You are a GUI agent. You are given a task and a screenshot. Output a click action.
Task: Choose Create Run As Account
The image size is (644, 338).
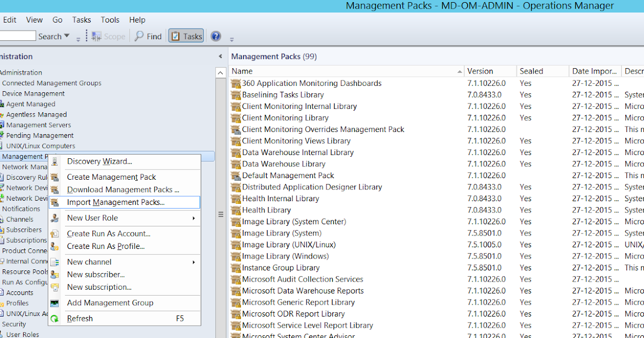125,233
